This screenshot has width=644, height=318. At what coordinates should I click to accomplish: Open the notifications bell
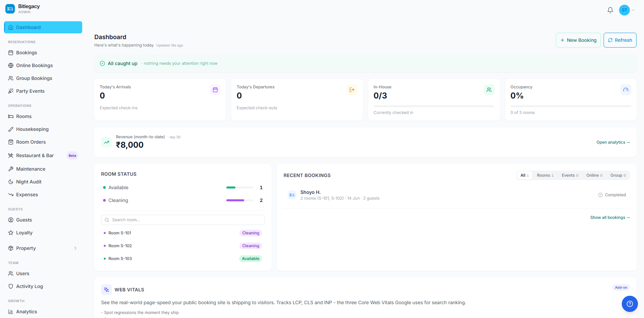click(x=610, y=10)
